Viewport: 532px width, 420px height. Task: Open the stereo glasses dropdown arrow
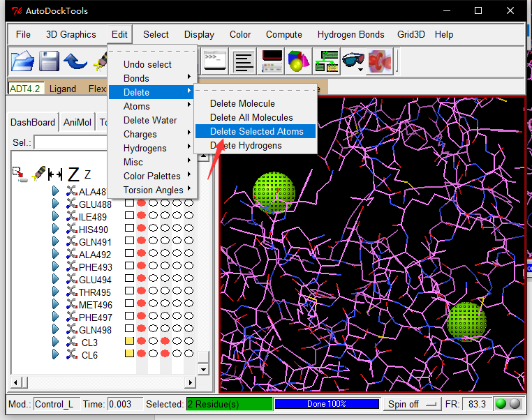click(x=360, y=70)
